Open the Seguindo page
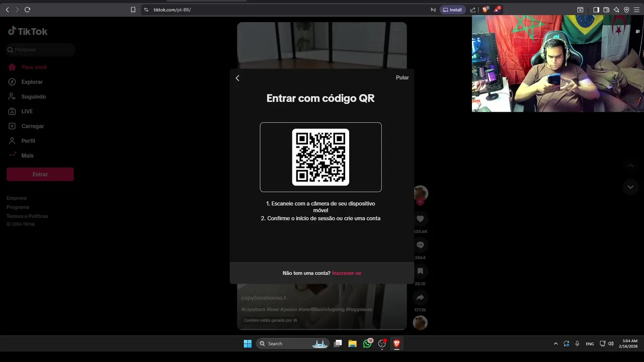This screenshot has width=644, height=362. [x=33, y=97]
